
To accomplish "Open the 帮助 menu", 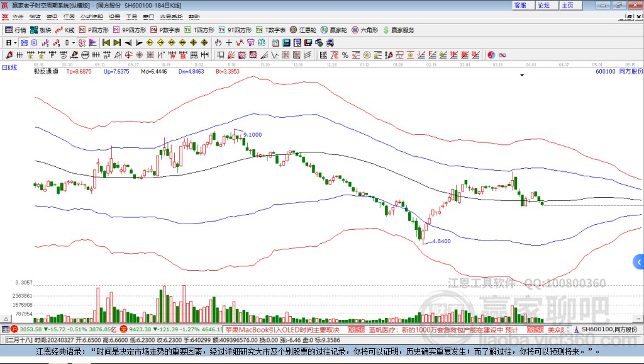I will (194, 17).
